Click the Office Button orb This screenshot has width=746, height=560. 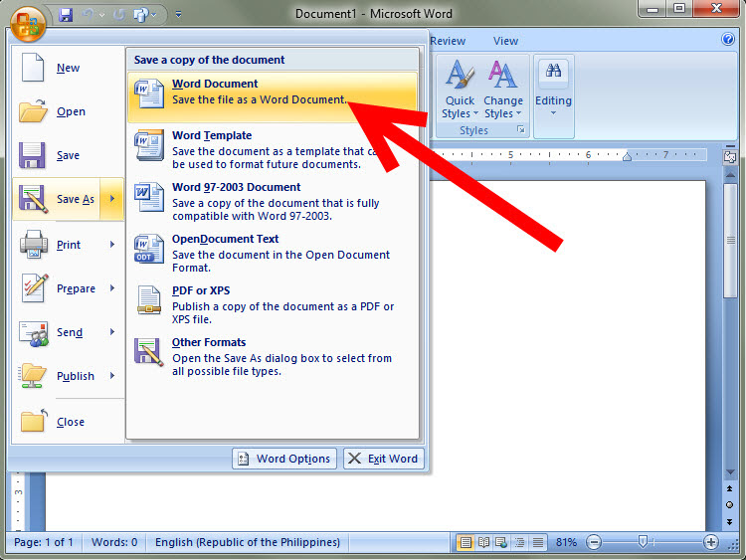28,24
